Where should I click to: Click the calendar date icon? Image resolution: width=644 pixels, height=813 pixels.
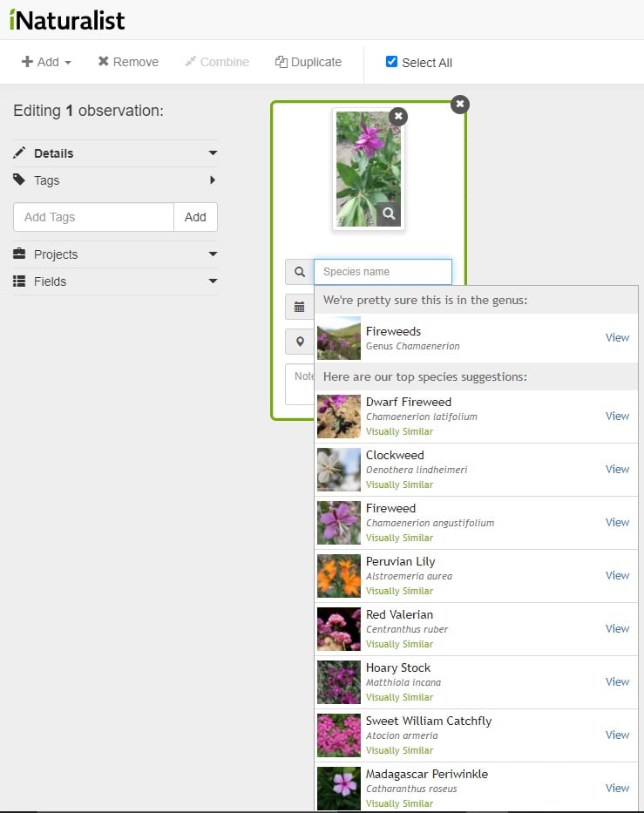(300, 307)
